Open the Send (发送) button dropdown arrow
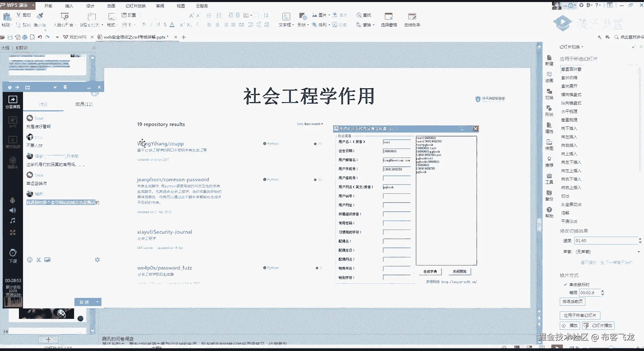 pyautogui.click(x=97, y=302)
